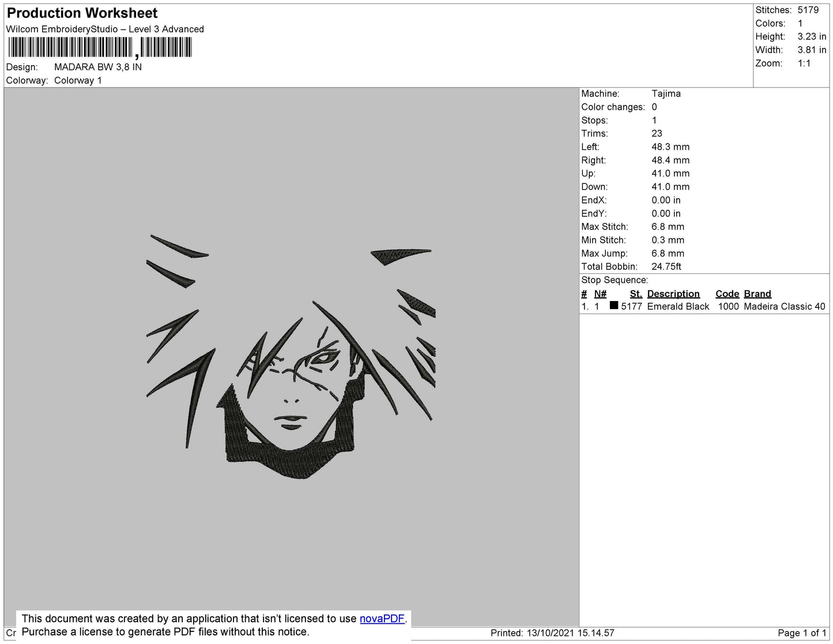Click the black Emerald Black color swatch

tap(614, 306)
